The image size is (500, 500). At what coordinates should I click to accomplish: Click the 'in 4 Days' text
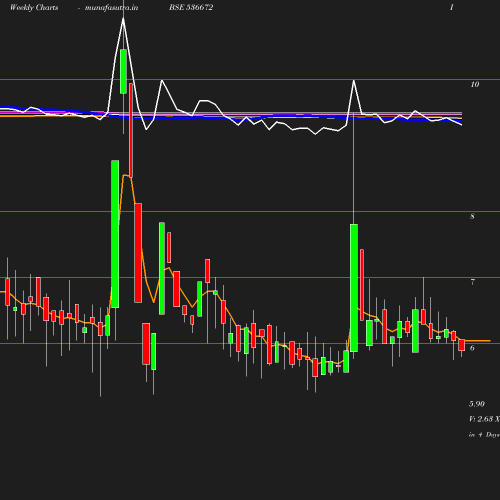tap(484, 435)
